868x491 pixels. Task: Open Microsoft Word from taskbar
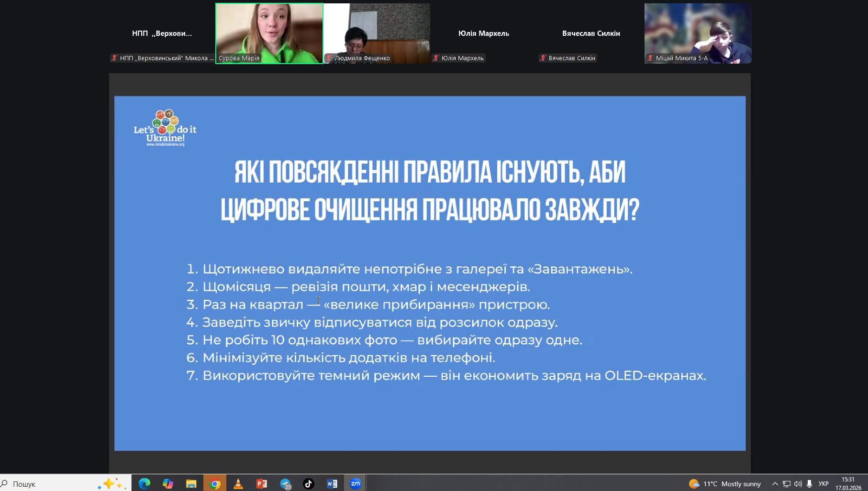click(332, 484)
